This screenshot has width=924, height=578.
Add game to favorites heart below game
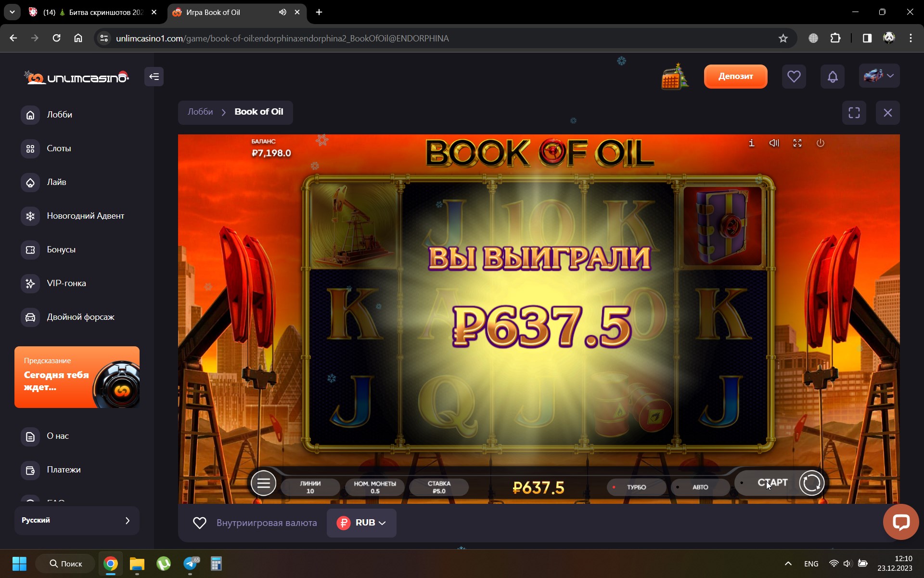[x=200, y=523]
